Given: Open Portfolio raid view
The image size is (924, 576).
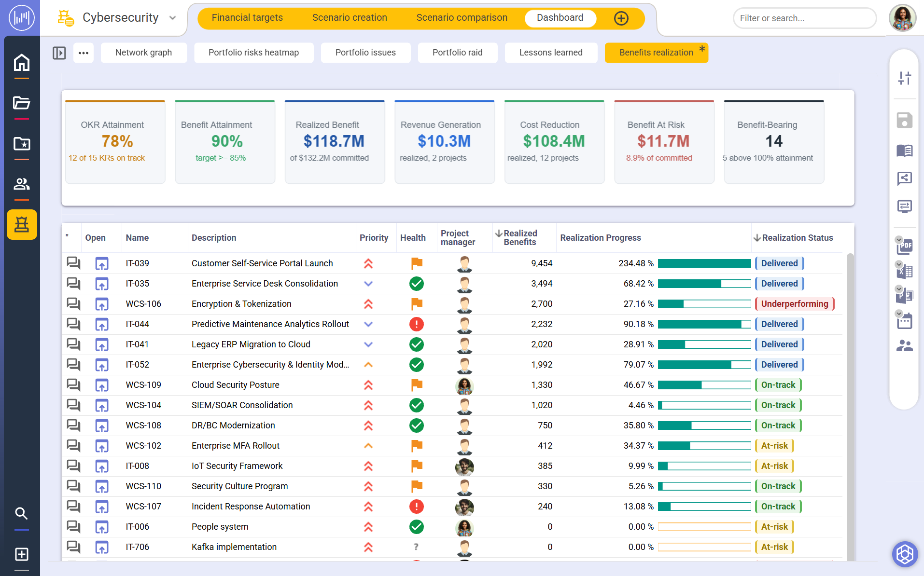Looking at the screenshot, I should click(457, 53).
